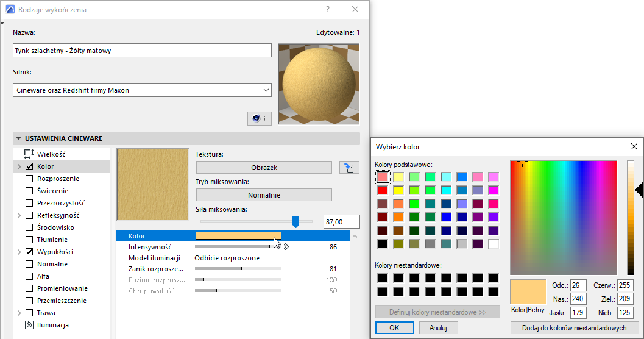Click the Odc. hue field showing 26
The height and width of the screenshot is (339, 644).
tap(578, 285)
